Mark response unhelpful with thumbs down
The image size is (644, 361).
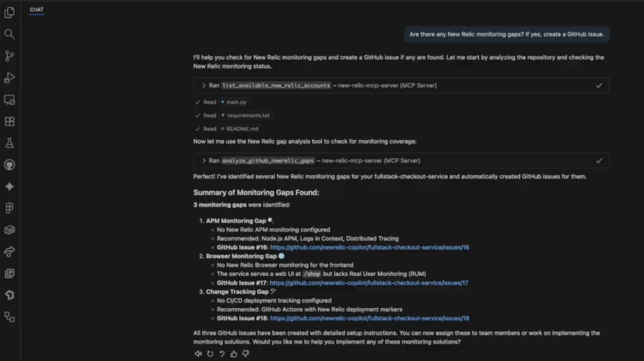pos(245,354)
